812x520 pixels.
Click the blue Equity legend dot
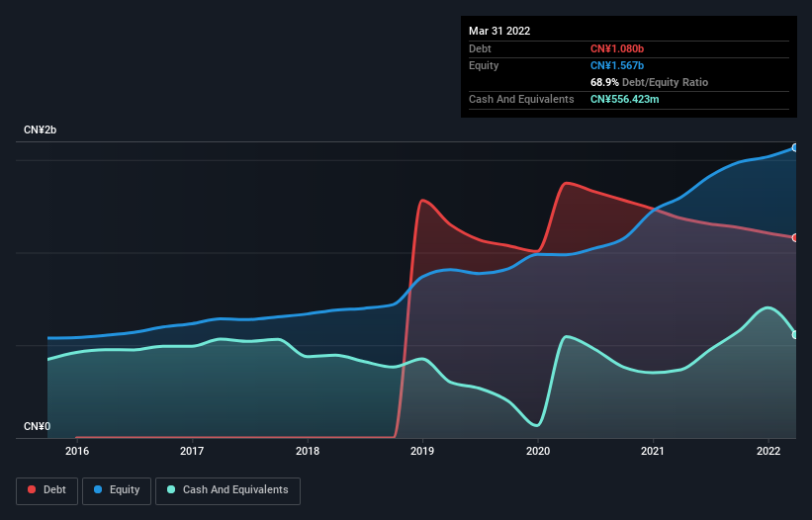(x=98, y=489)
